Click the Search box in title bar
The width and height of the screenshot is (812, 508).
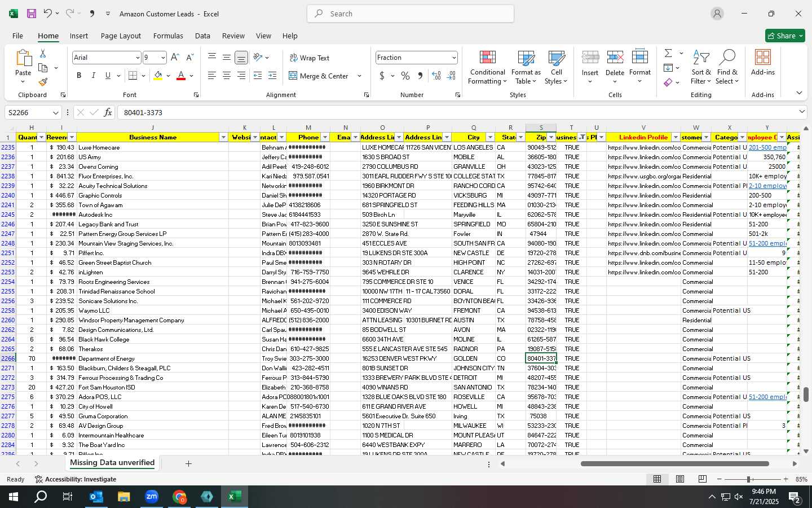pyautogui.click(x=411, y=14)
